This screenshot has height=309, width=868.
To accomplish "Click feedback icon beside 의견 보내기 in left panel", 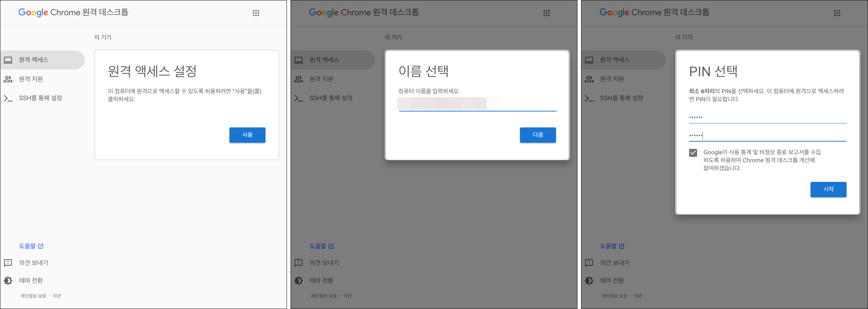I will [8, 263].
